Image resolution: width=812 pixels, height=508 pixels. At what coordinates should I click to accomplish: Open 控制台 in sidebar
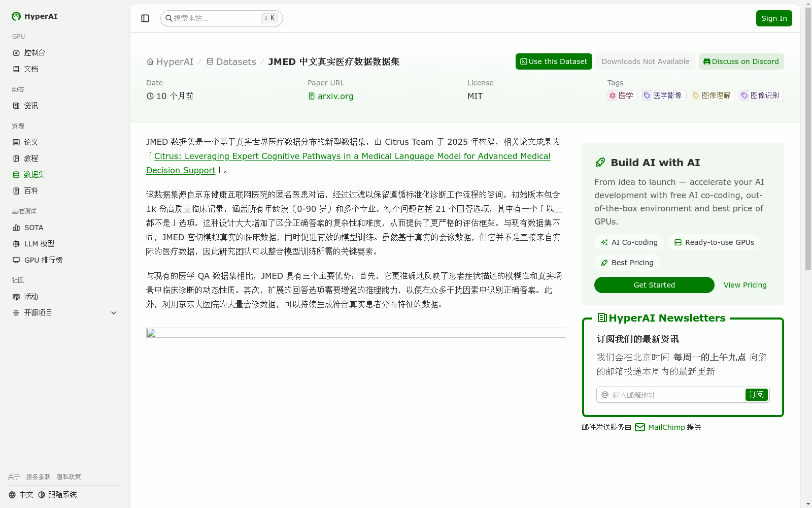[65, 53]
